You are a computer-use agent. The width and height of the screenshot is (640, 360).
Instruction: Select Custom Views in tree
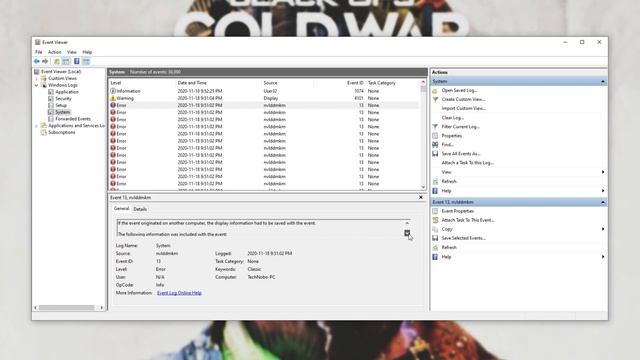[x=62, y=78]
